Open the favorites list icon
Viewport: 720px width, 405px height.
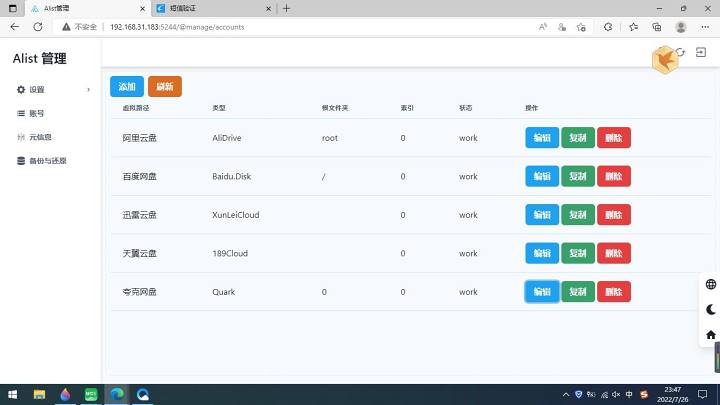point(634,27)
